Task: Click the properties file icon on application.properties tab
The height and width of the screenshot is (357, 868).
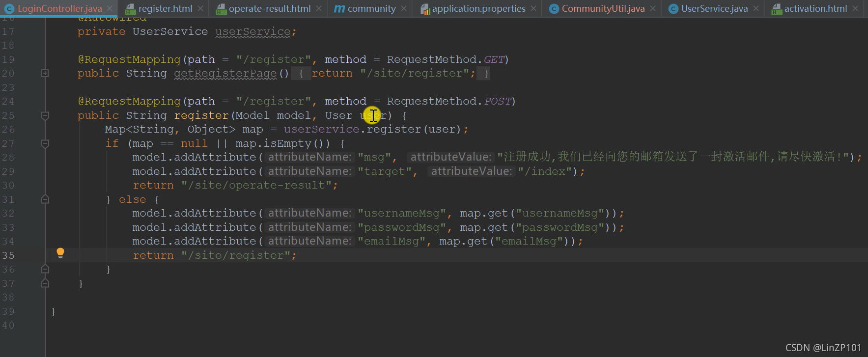Action: 425,9
